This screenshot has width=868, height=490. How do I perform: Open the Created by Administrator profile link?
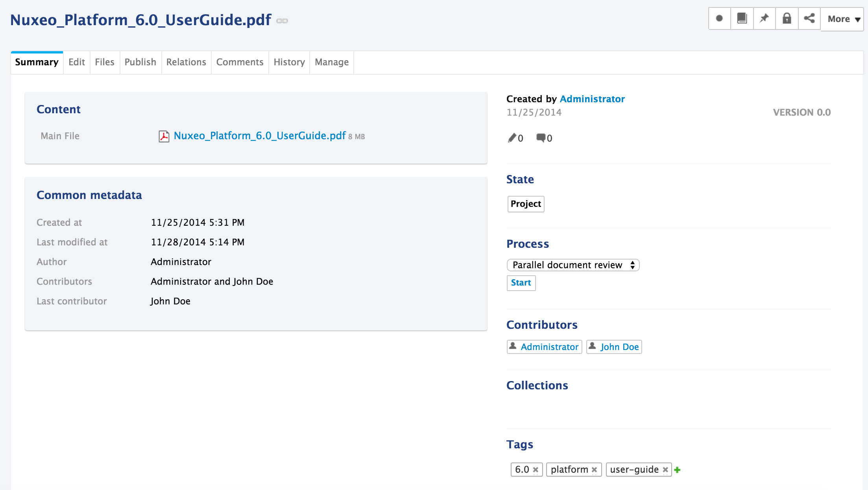tap(592, 99)
